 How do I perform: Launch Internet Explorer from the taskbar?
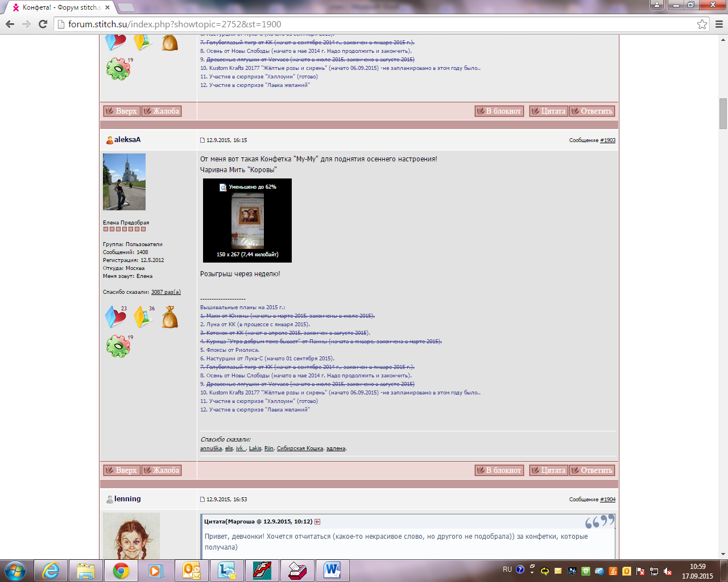[51, 570]
